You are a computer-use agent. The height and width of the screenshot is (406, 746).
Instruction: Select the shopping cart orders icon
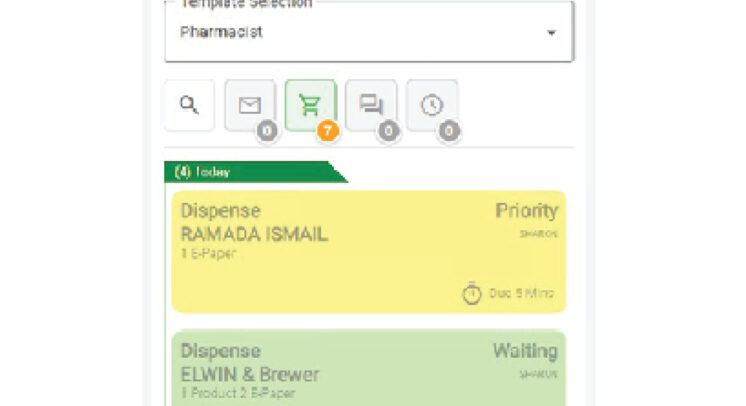pos(310,105)
